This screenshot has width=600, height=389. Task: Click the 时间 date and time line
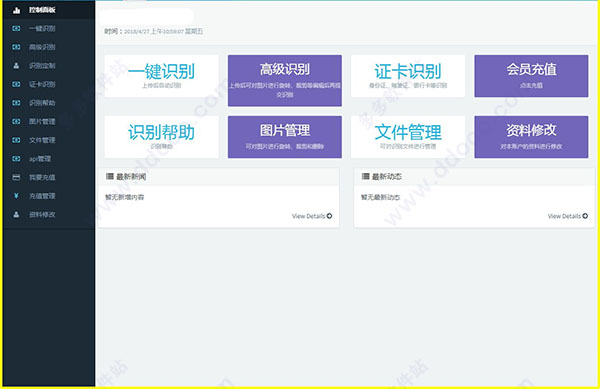pyautogui.click(x=154, y=31)
